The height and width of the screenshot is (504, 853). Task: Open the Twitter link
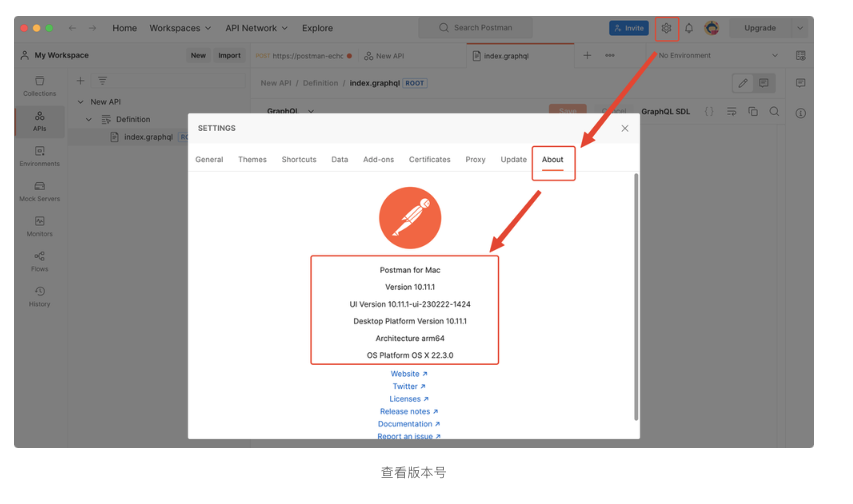tap(409, 386)
